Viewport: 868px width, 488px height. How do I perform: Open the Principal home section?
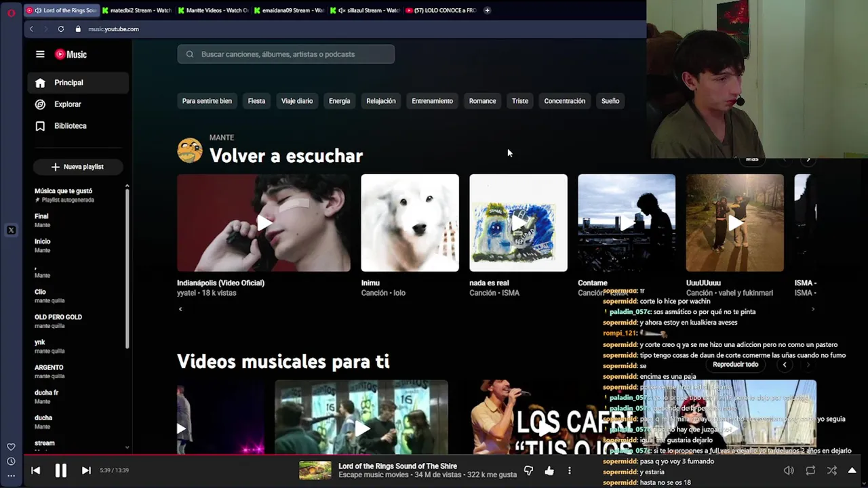[x=78, y=83]
